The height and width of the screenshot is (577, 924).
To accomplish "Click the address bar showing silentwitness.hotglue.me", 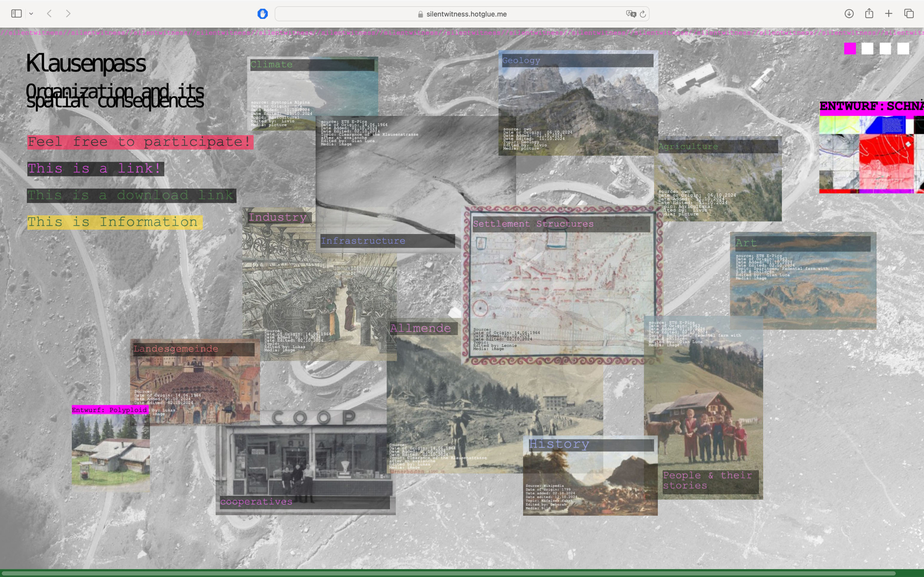I will (x=462, y=14).
